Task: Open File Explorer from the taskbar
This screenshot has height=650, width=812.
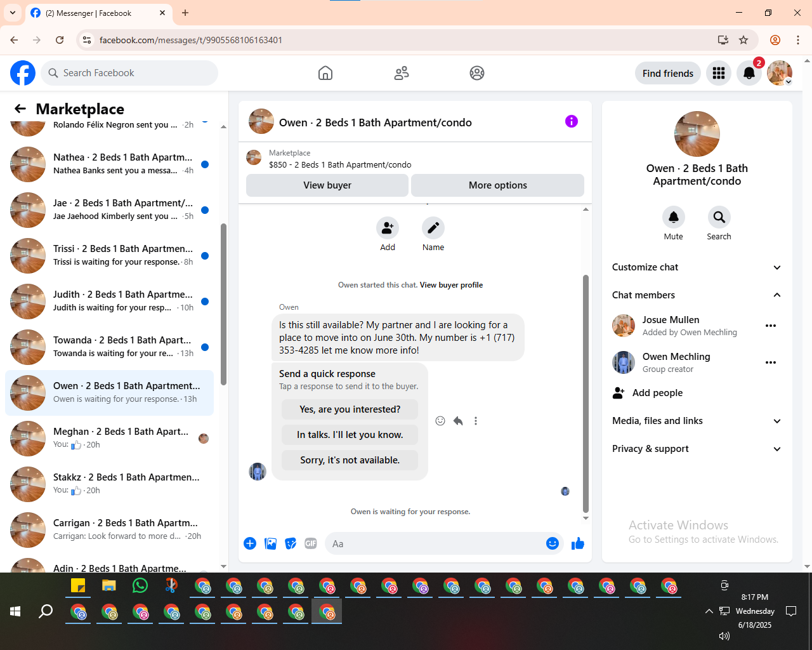Action: tap(109, 585)
